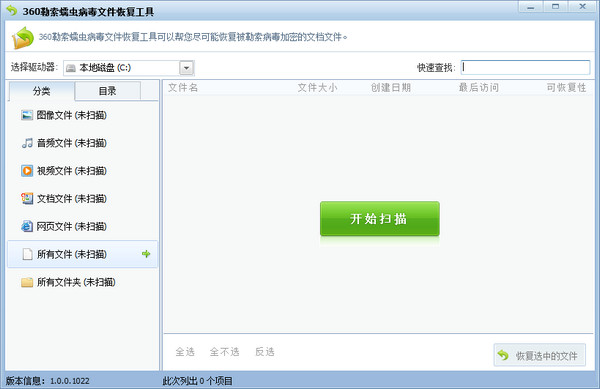Click the 全不选 deselect all link
The image size is (600, 389).
[225, 352]
